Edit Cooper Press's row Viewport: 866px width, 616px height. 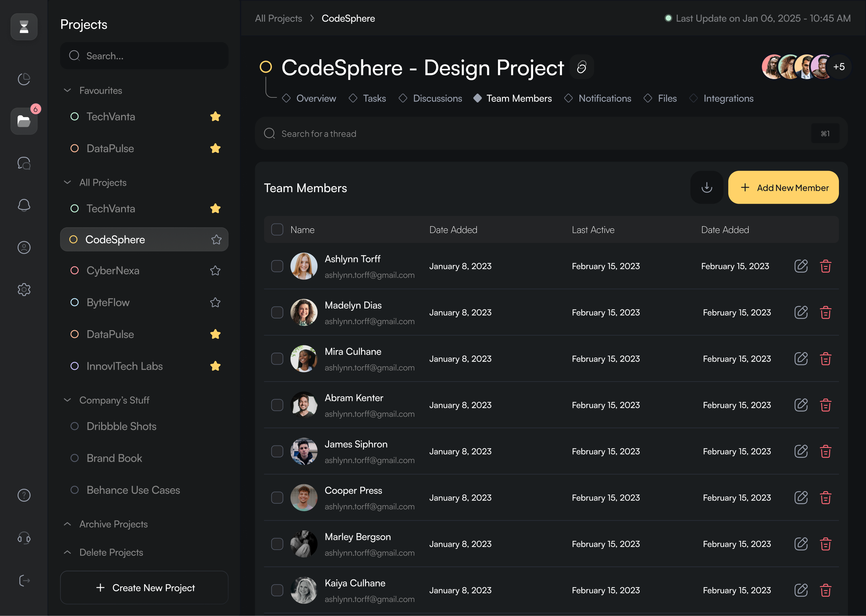click(801, 498)
